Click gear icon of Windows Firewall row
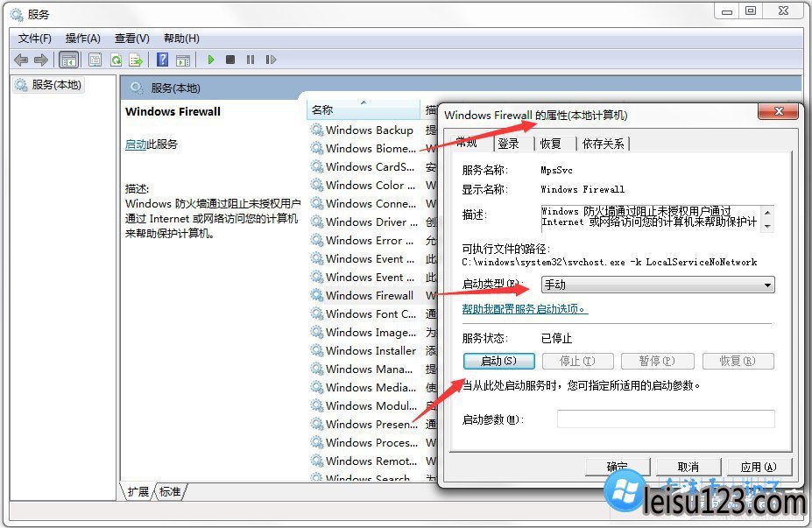The image size is (812, 528). pos(317,295)
